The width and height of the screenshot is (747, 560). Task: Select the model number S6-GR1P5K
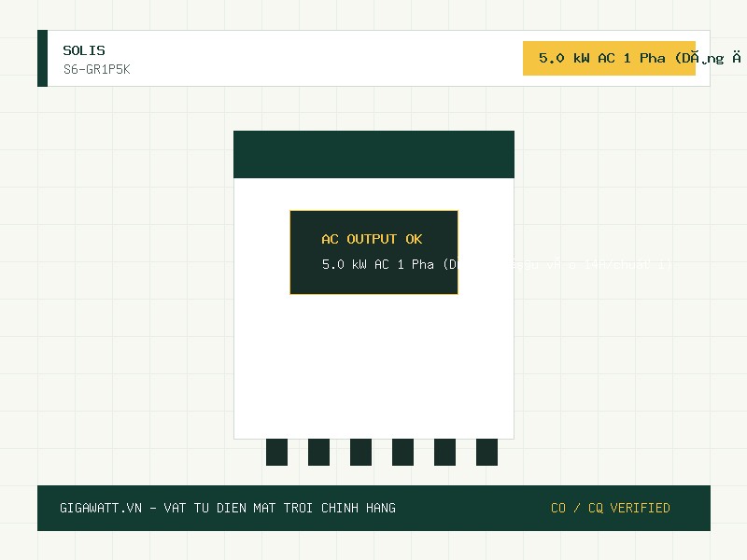coord(97,69)
